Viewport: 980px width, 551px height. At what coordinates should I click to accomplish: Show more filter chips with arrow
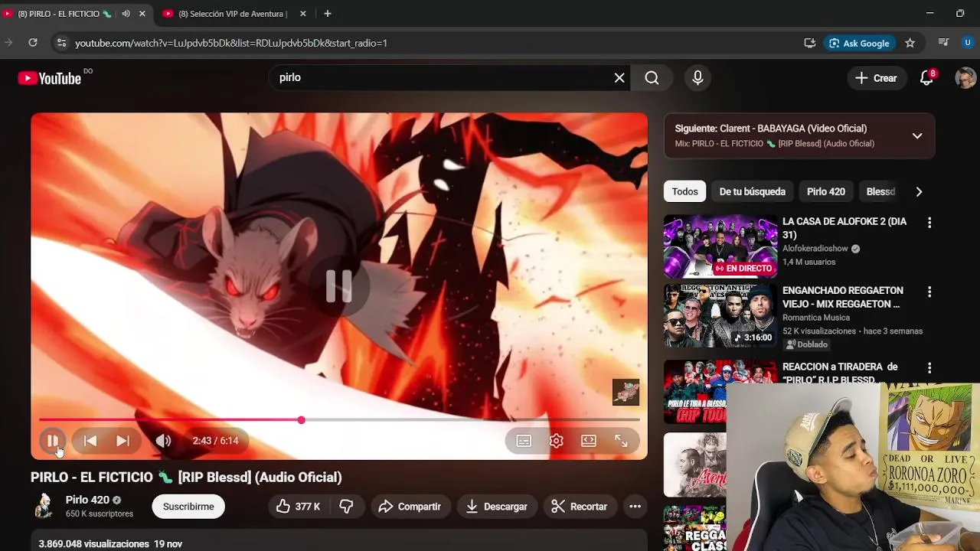point(919,192)
